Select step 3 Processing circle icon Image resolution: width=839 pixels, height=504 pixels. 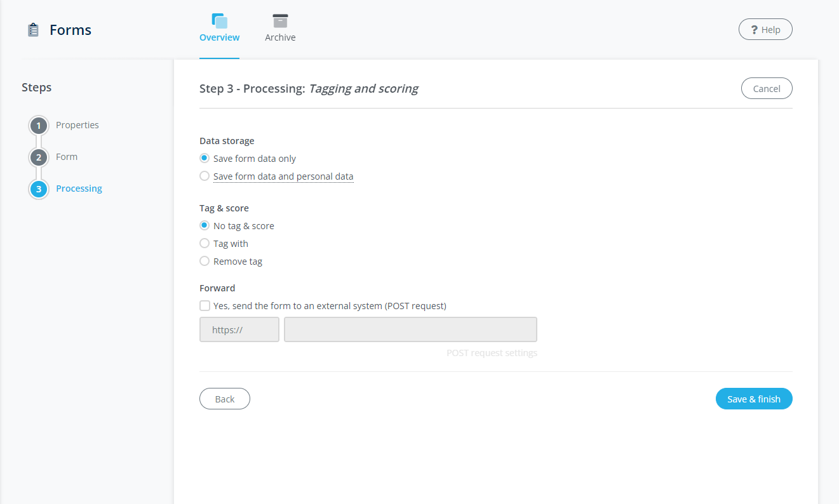(38, 189)
